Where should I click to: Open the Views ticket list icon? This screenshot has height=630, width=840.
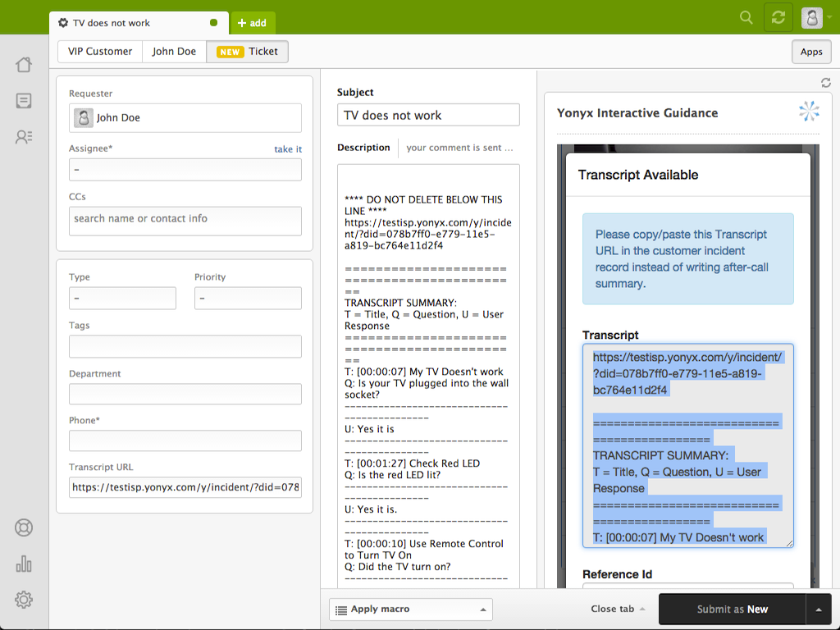24,101
